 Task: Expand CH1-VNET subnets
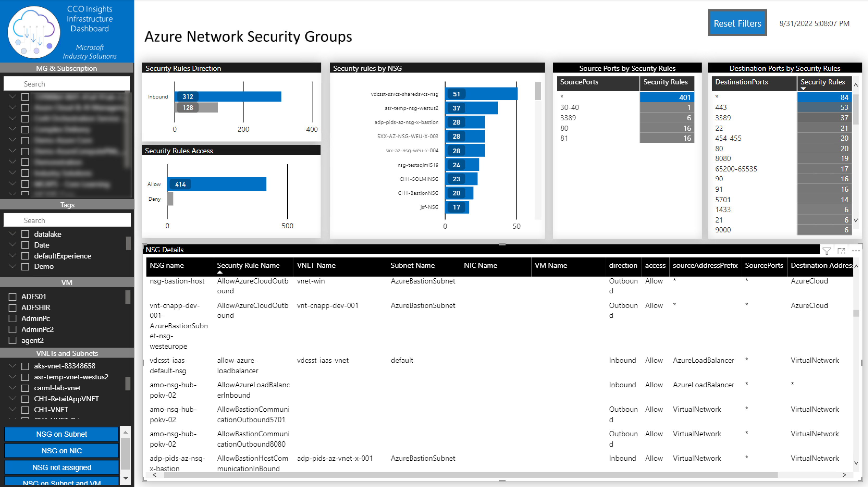coord(13,409)
